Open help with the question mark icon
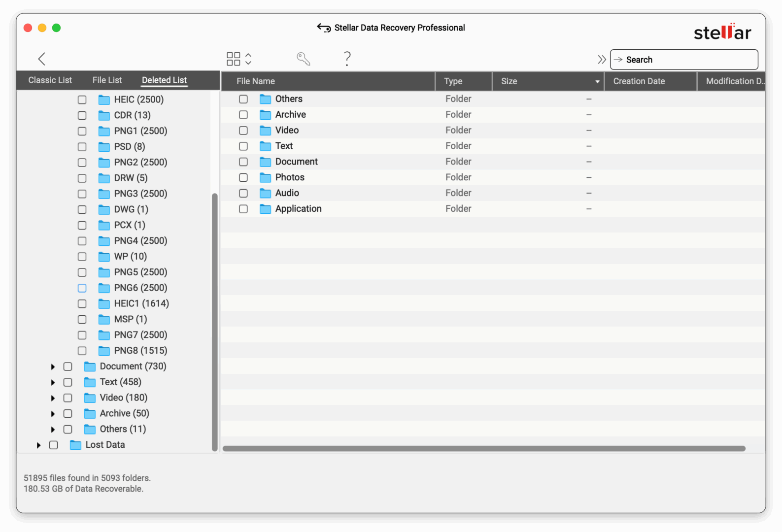This screenshot has height=532, width=782. (x=347, y=59)
